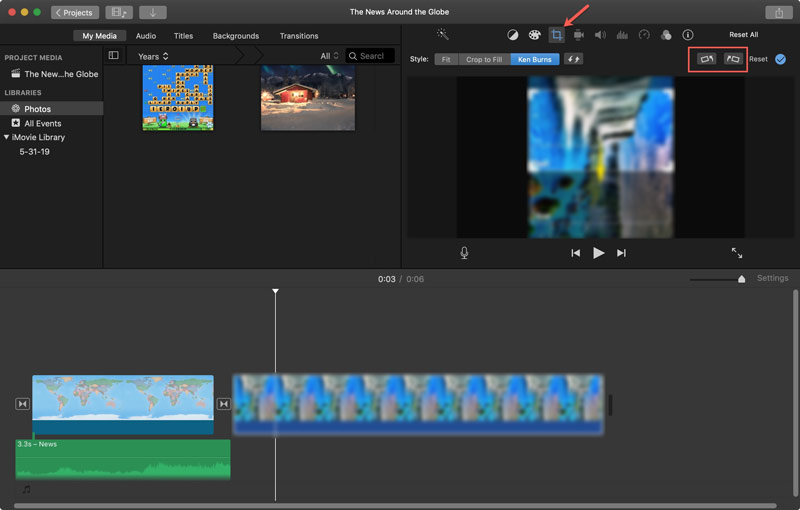Image resolution: width=800 pixels, height=510 pixels.
Task: Select the cropping tool icon
Action: point(557,35)
